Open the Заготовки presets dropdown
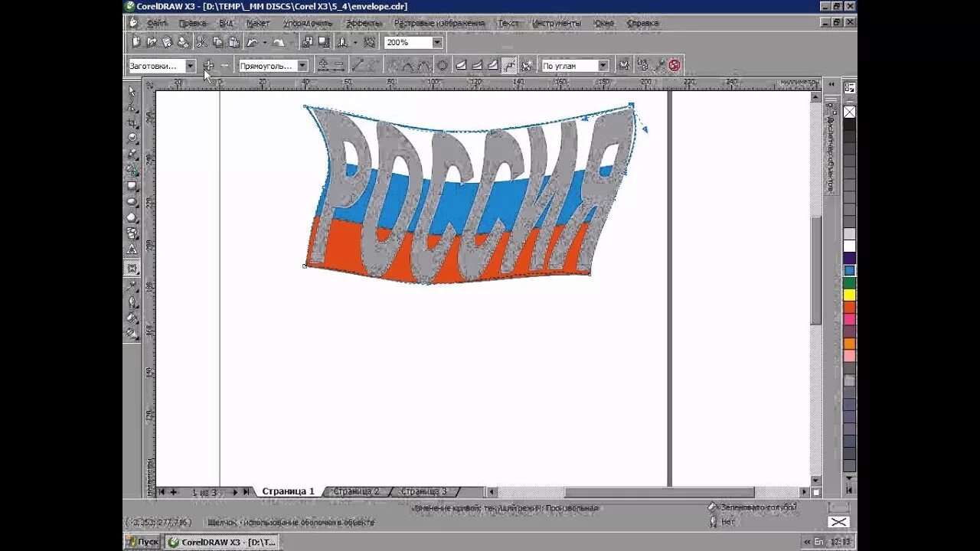Screen dimensions: 980x551 click(190, 66)
